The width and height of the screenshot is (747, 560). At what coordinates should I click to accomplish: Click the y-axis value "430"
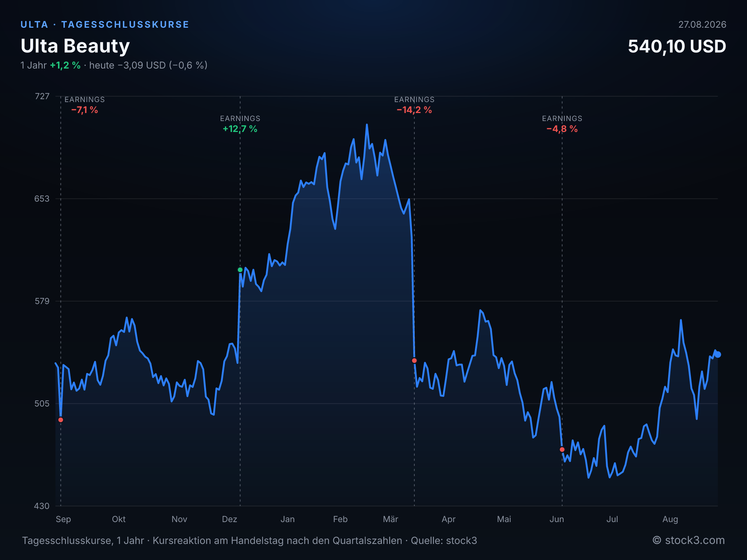pos(42,506)
